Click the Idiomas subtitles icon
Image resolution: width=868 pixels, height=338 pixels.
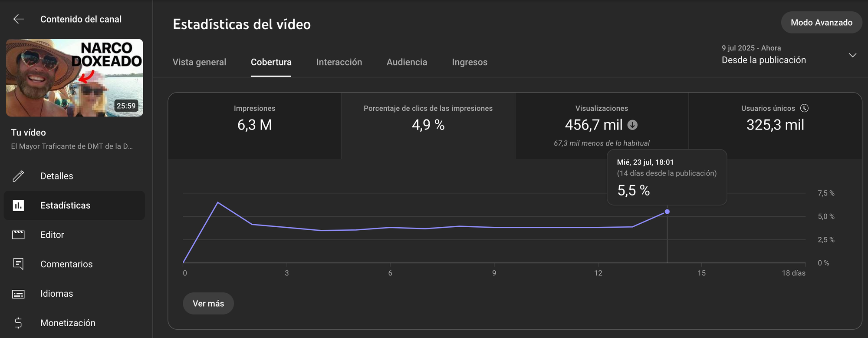coord(18,294)
